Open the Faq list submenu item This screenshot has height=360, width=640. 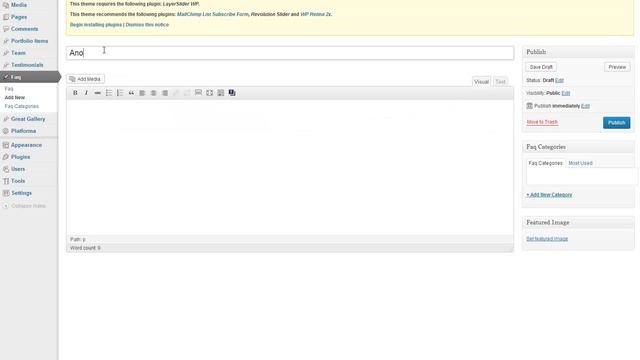(x=9, y=89)
